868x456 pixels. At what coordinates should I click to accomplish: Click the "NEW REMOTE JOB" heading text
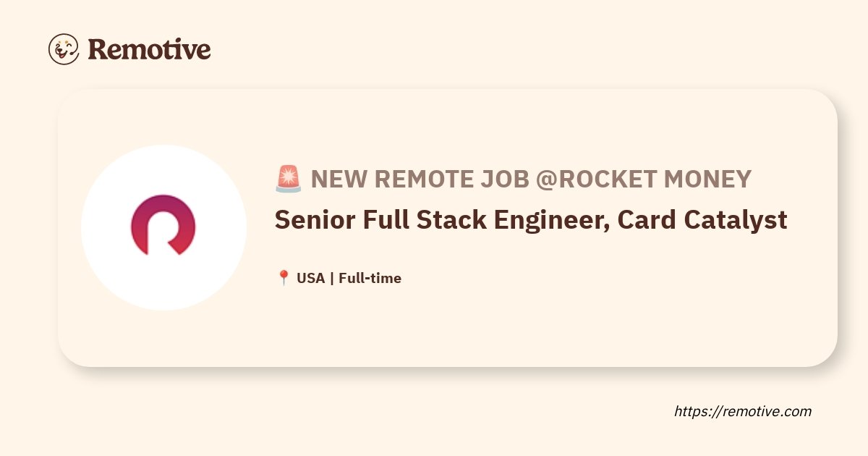tap(420, 179)
